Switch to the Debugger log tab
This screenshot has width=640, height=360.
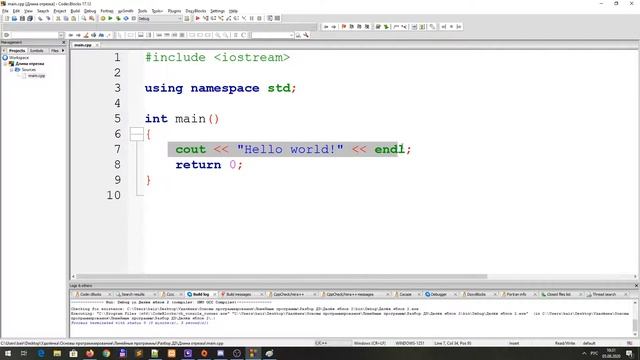tap(439, 294)
